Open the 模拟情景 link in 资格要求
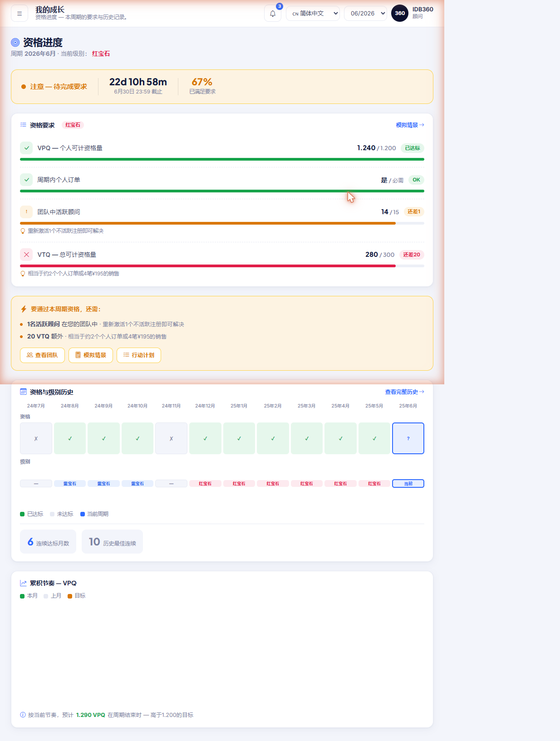Image resolution: width=560 pixels, height=741 pixels. pos(410,125)
